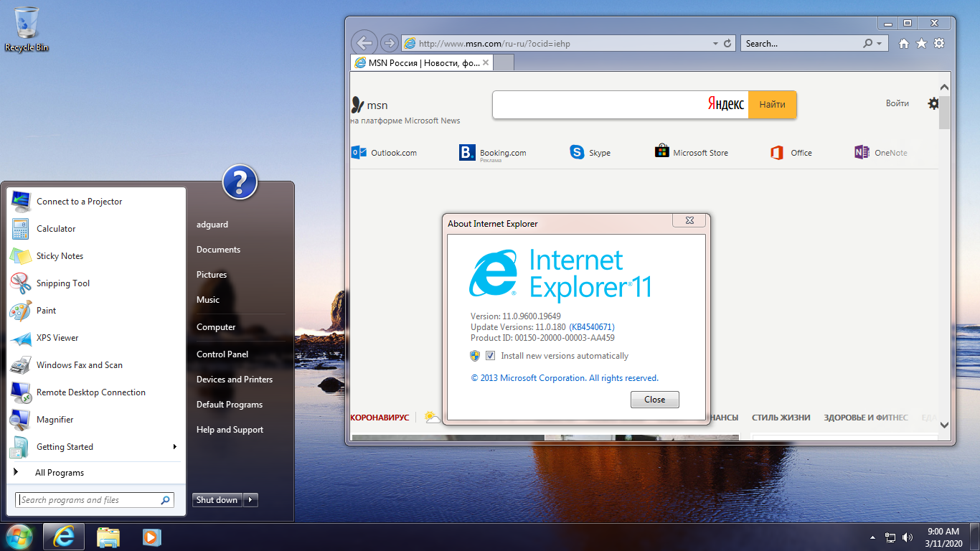Click taskbar clock showing 9:00 AM
This screenshot has height=551, width=980.
point(943,537)
